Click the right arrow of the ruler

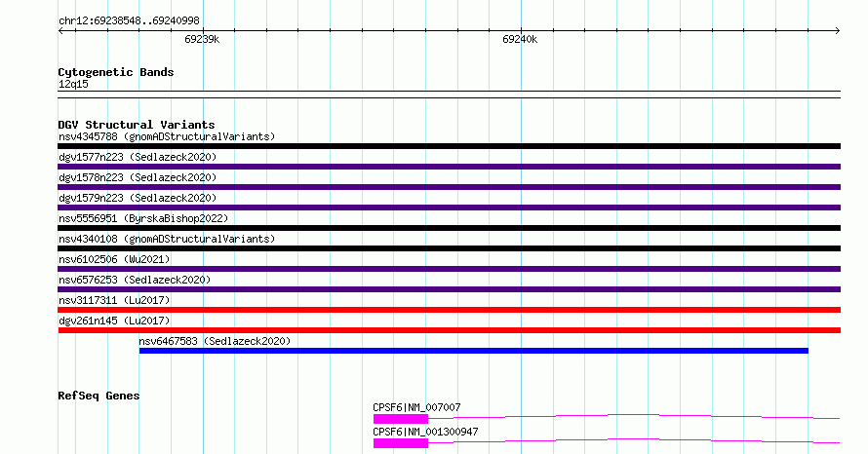(838, 31)
